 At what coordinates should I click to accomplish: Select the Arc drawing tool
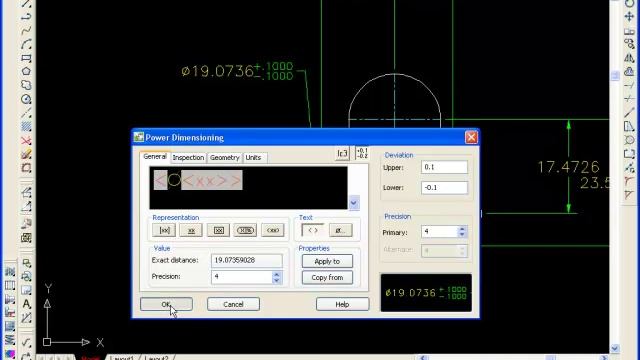point(26,44)
